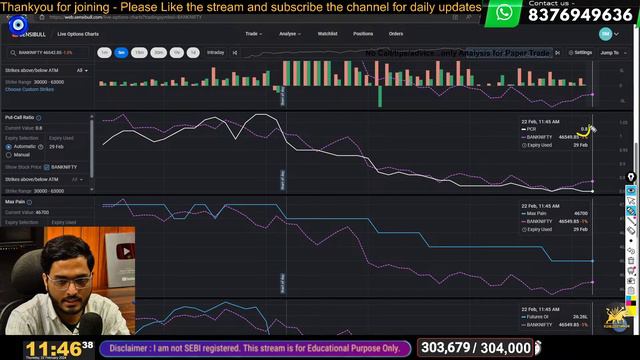Open chart Settings

pyautogui.click(x=580, y=53)
